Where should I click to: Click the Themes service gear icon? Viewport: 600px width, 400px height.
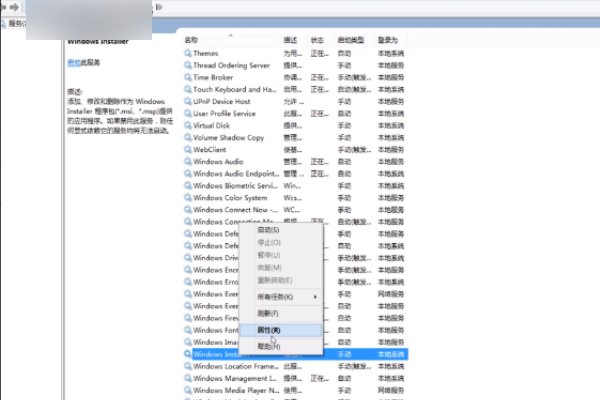tap(188, 53)
